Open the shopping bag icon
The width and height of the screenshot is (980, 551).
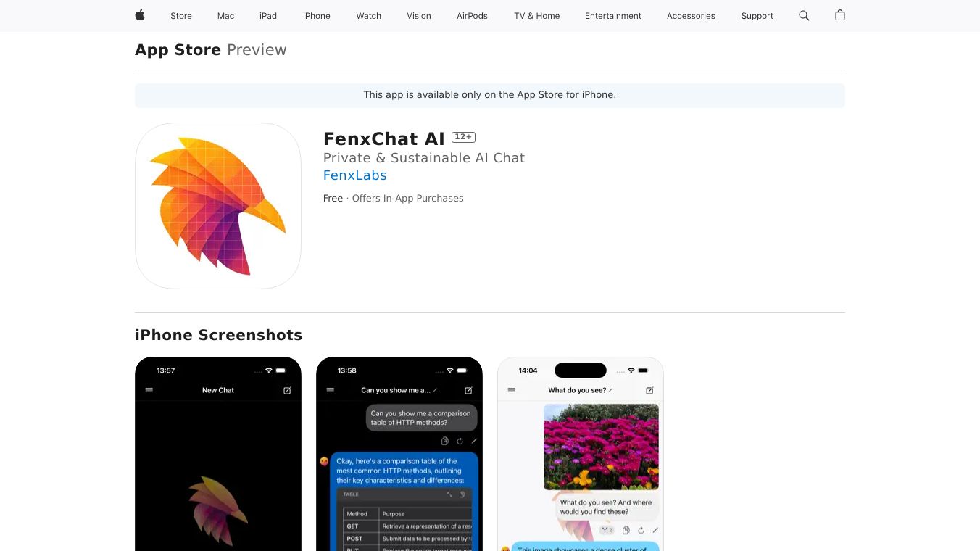(840, 15)
